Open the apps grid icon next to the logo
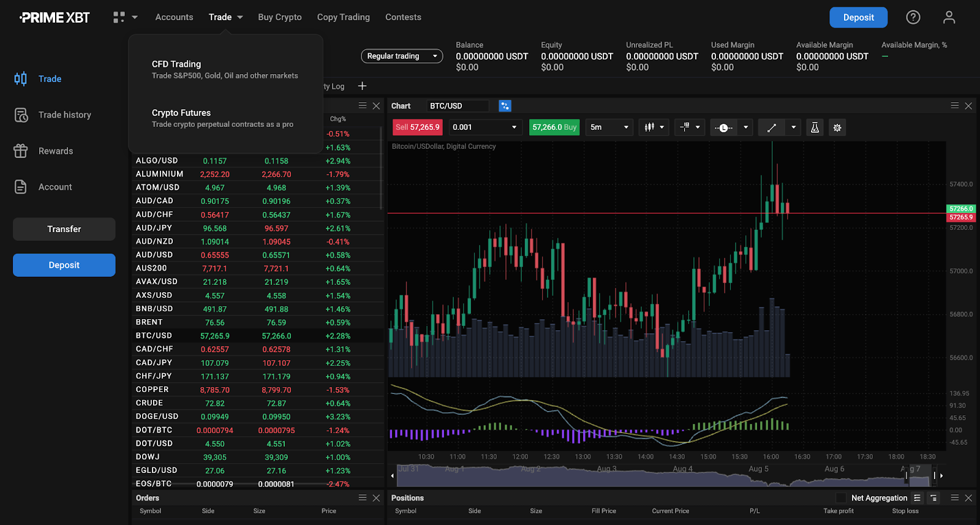The height and width of the screenshot is (525, 980). point(119,17)
